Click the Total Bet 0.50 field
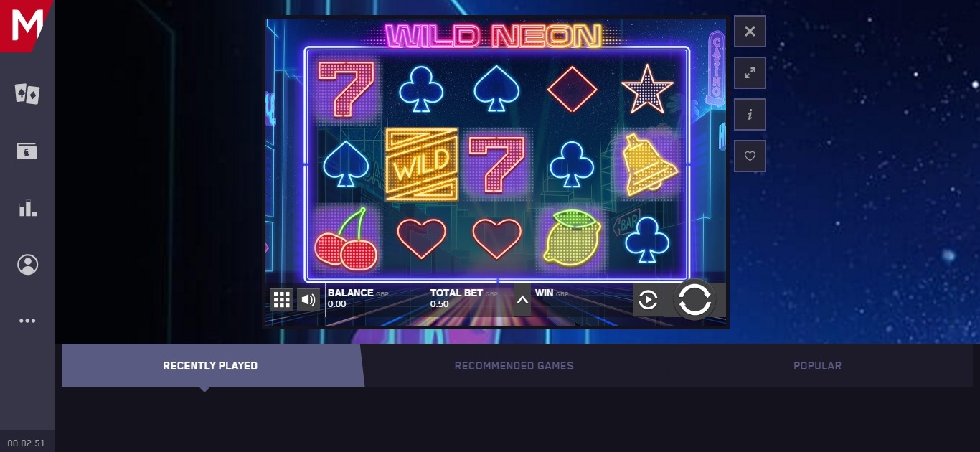The image size is (980, 452). (x=471, y=298)
